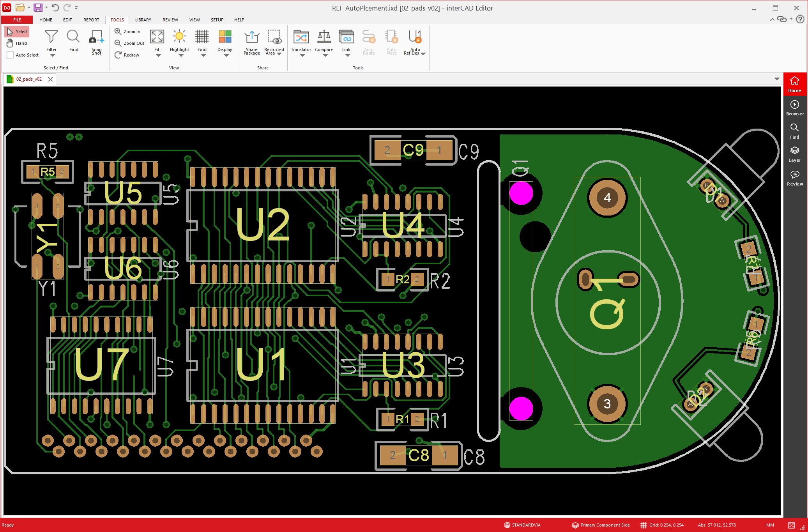The height and width of the screenshot is (532, 808).
Task: Expand the Display options dropdown
Action: coord(226,56)
